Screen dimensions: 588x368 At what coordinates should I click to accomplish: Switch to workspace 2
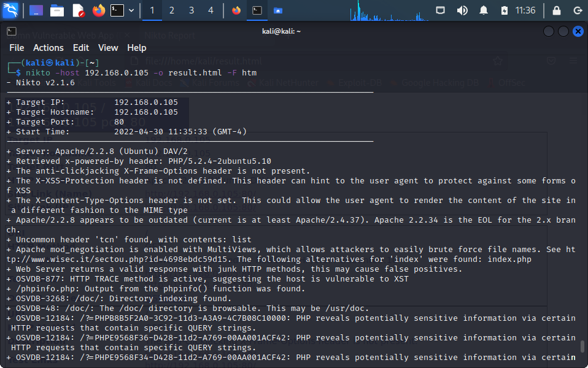click(x=171, y=10)
